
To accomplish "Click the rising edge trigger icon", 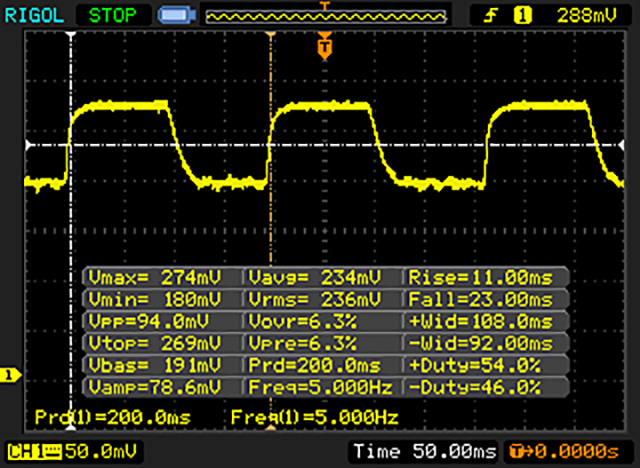I will [491, 16].
